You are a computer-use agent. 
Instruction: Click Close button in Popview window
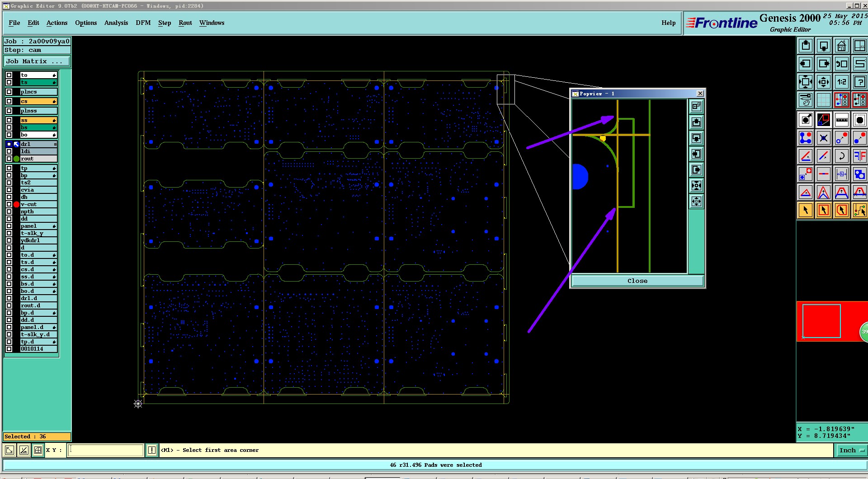tap(637, 281)
